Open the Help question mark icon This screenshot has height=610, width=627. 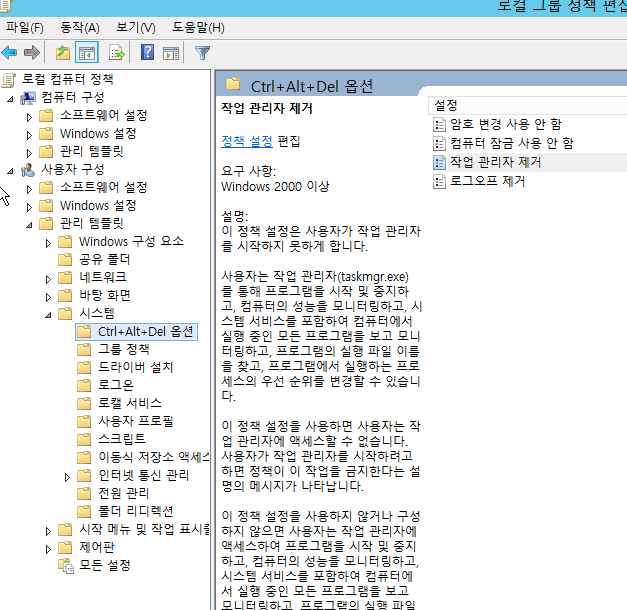[148, 52]
